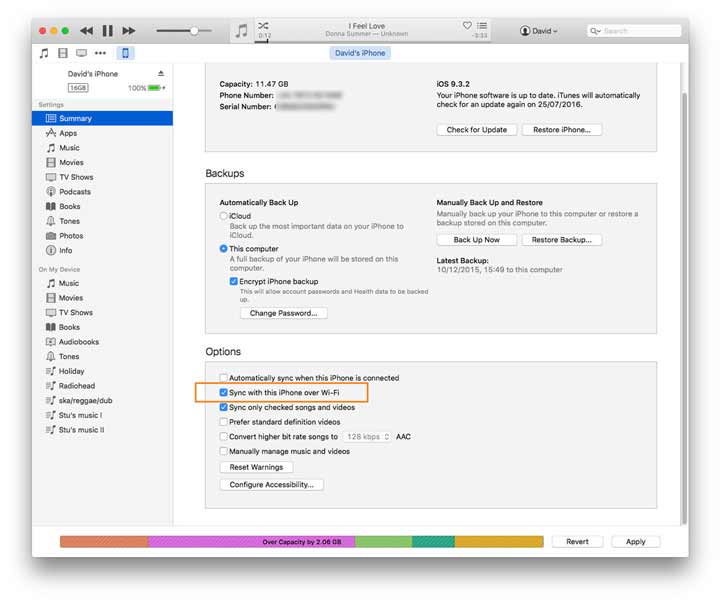Screen dimensions: 720x602
Task: Enable Convert higher bit rate songs
Action: 224,437
